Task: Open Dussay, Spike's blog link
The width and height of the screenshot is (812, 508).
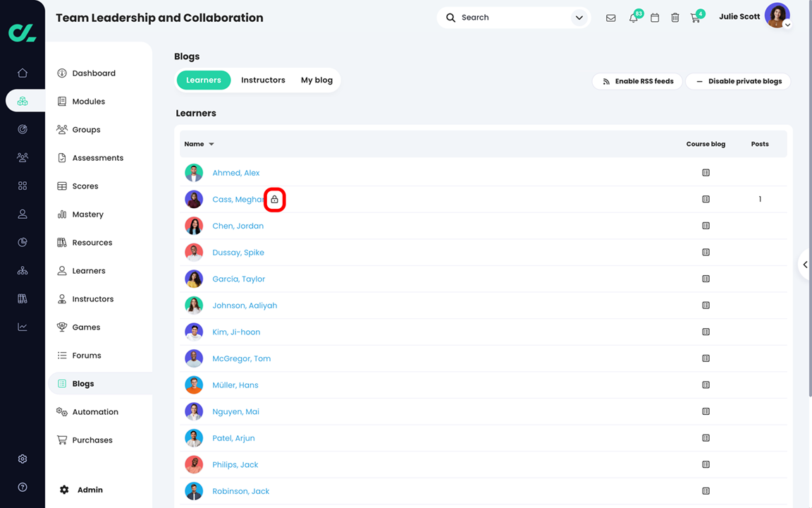Action: pos(238,253)
